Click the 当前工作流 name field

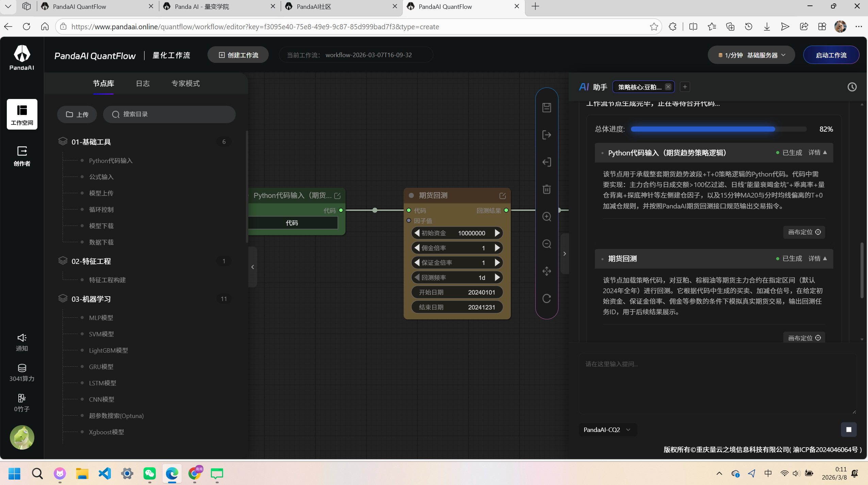coord(355,55)
